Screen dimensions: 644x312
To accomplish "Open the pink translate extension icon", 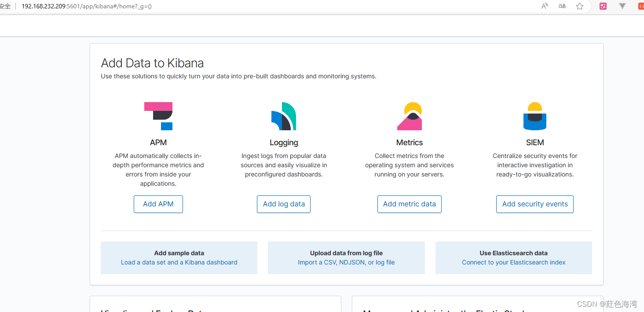I will click(603, 6).
